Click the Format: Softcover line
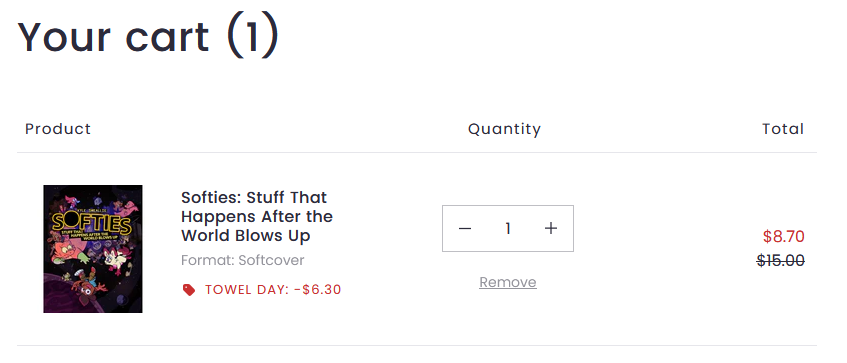The width and height of the screenshot is (847, 363). tap(243, 260)
